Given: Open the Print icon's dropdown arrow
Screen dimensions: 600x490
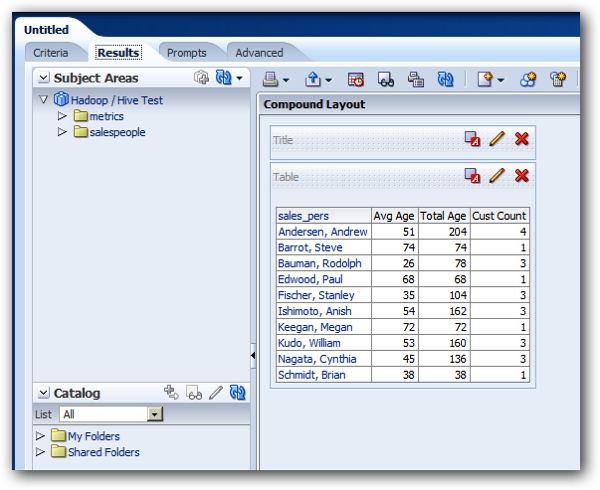Looking at the screenshot, I should click(x=285, y=80).
